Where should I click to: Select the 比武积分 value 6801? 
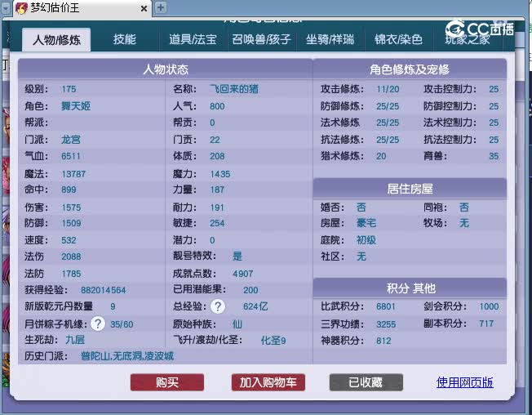click(x=386, y=306)
